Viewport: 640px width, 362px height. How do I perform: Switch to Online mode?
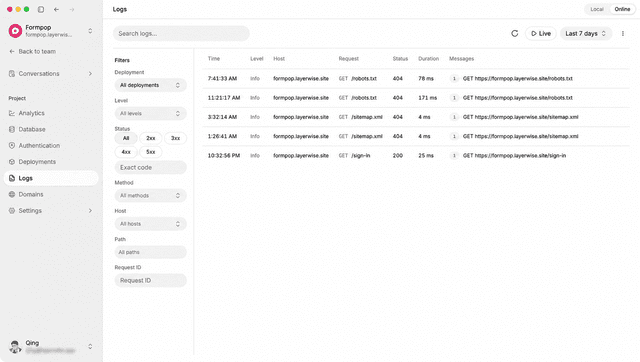click(x=622, y=9)
